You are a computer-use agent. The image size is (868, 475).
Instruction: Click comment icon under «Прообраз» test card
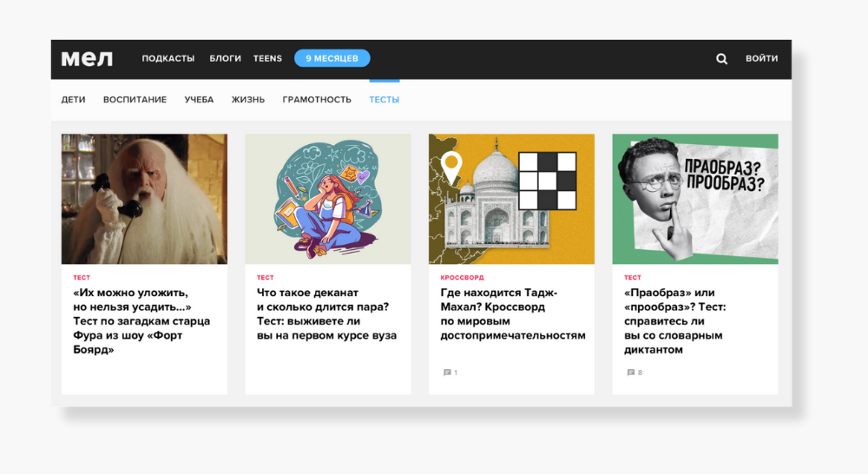631,373
